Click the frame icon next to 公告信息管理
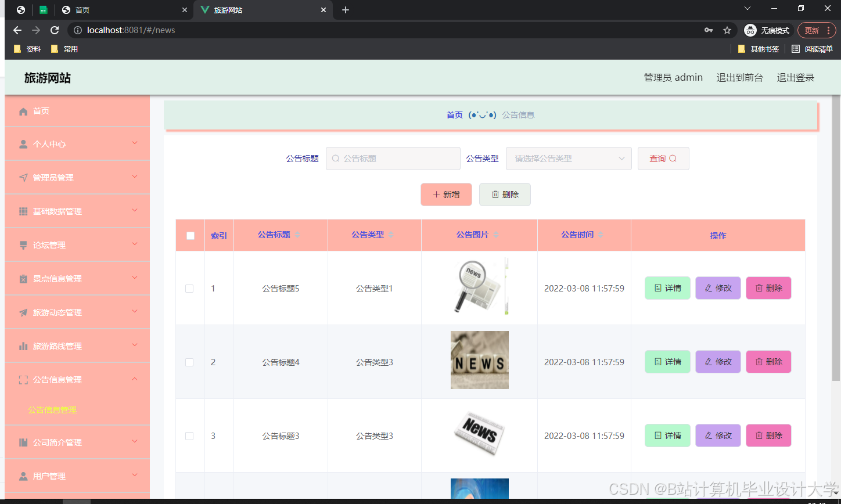Screen dimensions: 841x504 coord(23,380)
